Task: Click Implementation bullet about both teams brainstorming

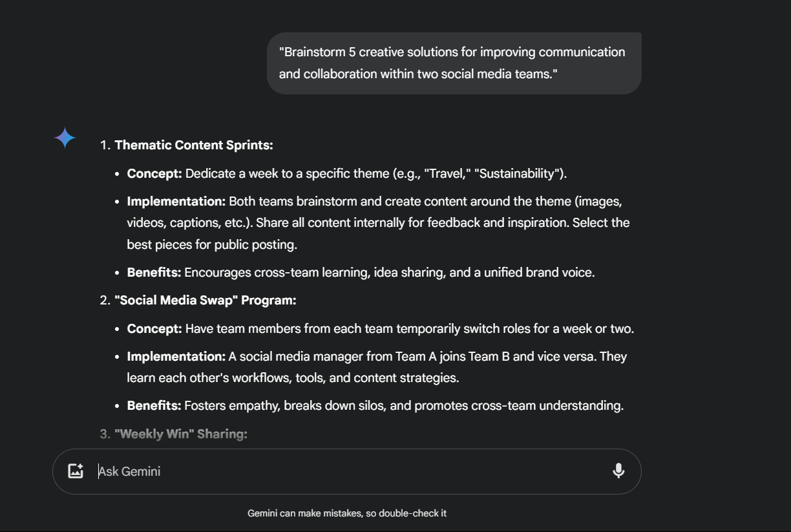Action: click(x=379, y=223)
